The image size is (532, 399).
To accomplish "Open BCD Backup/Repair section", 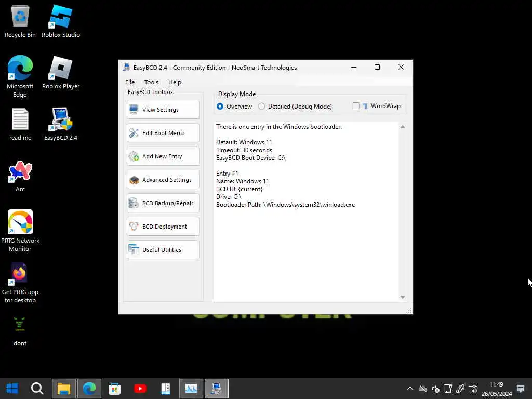I will [x=163, y=203].
